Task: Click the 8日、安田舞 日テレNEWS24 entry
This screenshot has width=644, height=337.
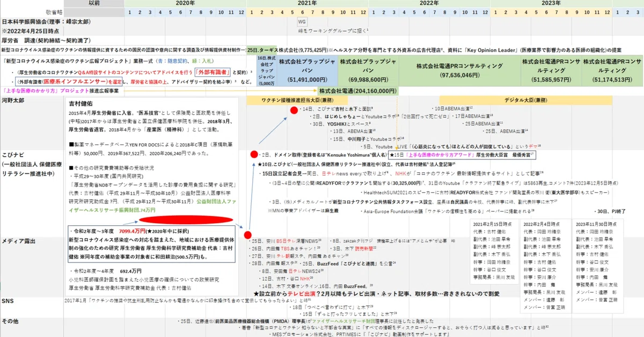Action: [x=291, y=272]
